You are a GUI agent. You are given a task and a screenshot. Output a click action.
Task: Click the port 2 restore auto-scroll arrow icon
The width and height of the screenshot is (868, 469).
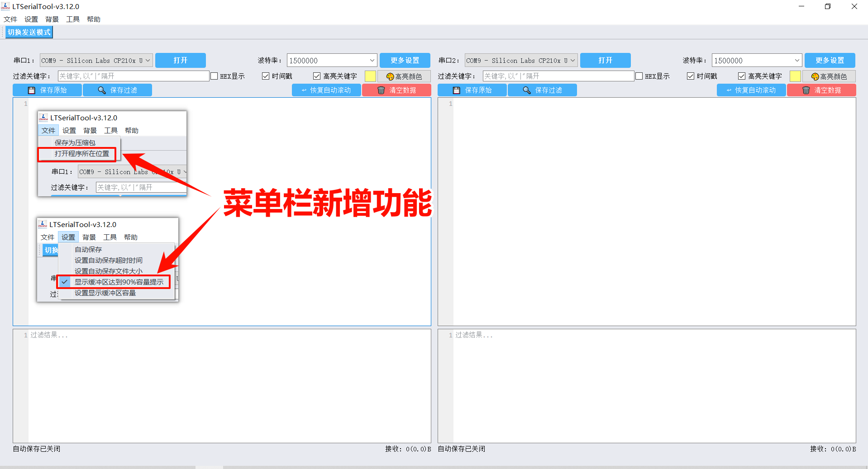tap(729, 90)
